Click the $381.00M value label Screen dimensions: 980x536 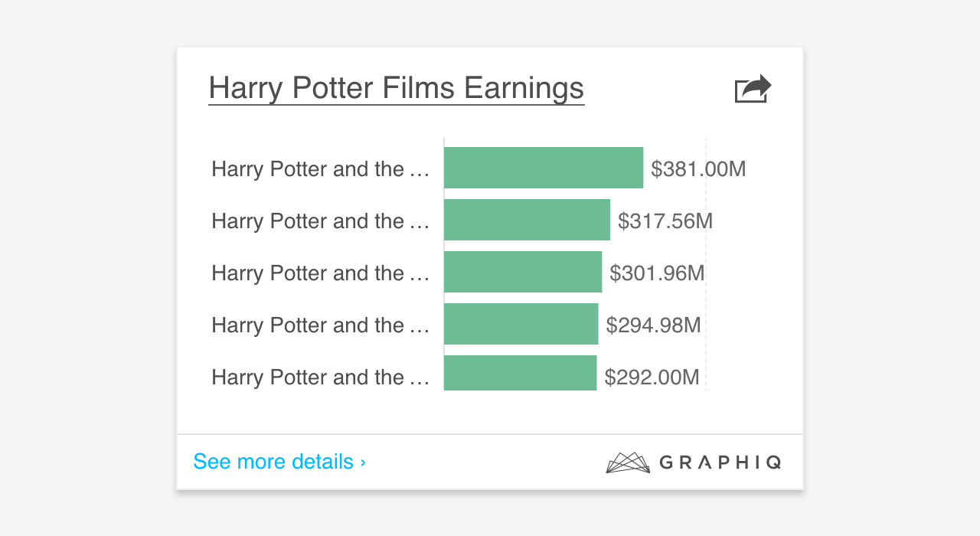click(698, 169)
